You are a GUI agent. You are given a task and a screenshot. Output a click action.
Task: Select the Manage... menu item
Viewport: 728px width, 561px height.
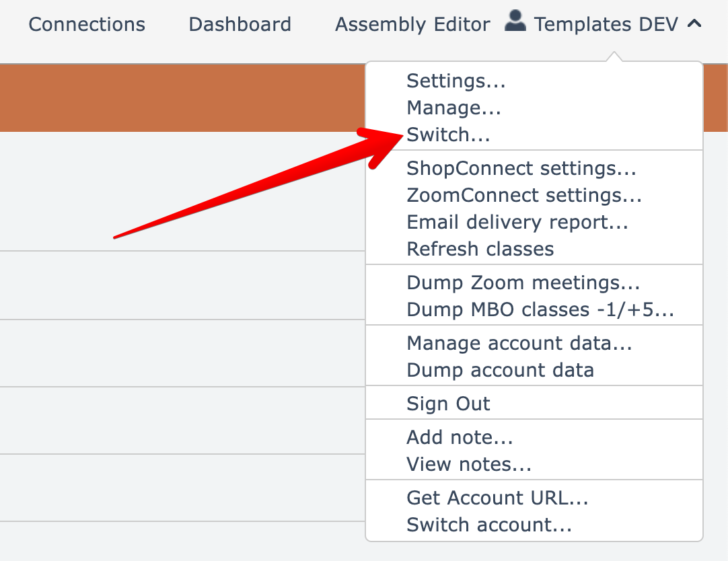[x=453, y=108]
